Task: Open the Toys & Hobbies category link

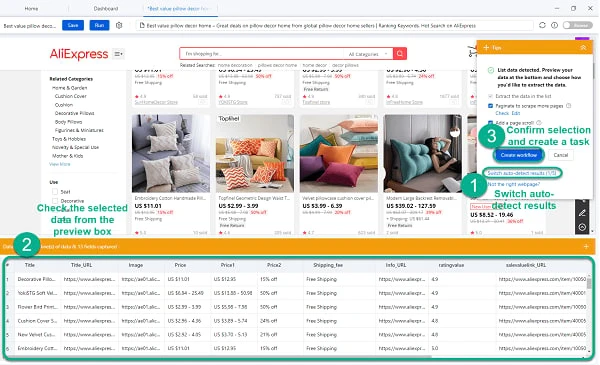Action: tap(69, 139)
